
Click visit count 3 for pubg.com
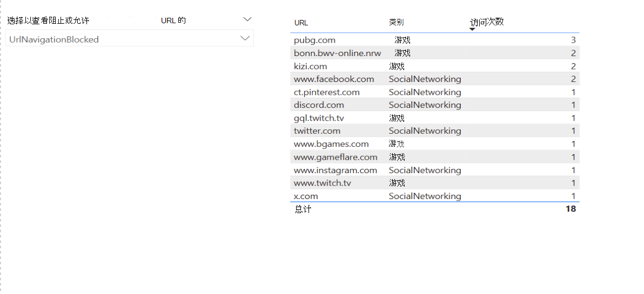point(573,40)
